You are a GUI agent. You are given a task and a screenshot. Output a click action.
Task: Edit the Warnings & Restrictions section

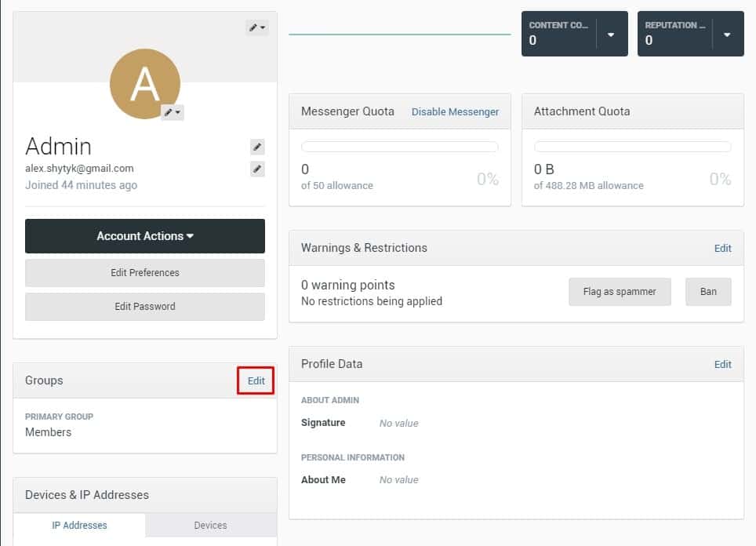722,249
